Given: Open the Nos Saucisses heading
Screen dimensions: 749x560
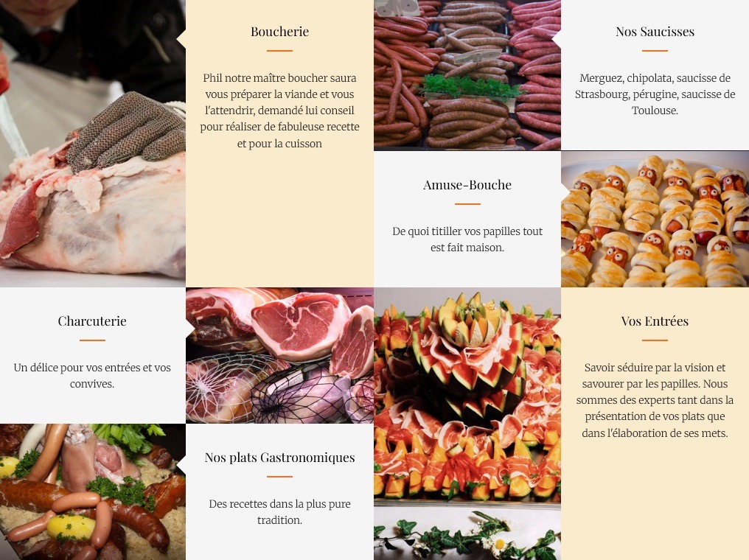Looking at the screenshot, I should pos(655,32).
